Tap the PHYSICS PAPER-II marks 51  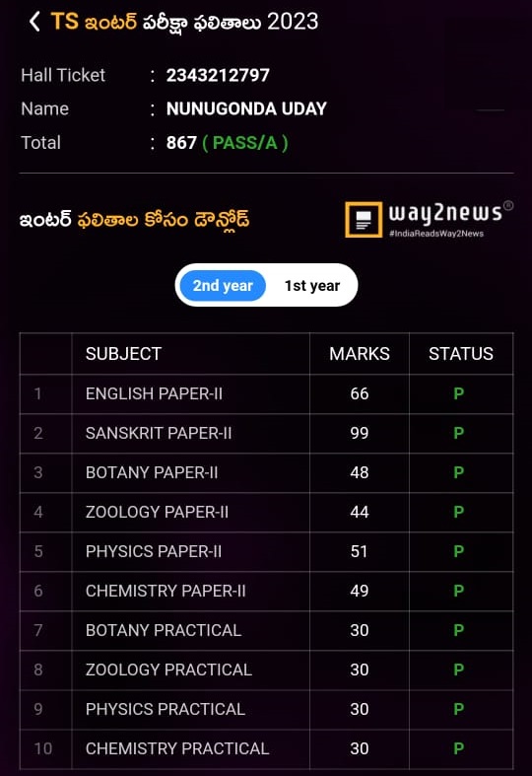(x=360, y=551)
